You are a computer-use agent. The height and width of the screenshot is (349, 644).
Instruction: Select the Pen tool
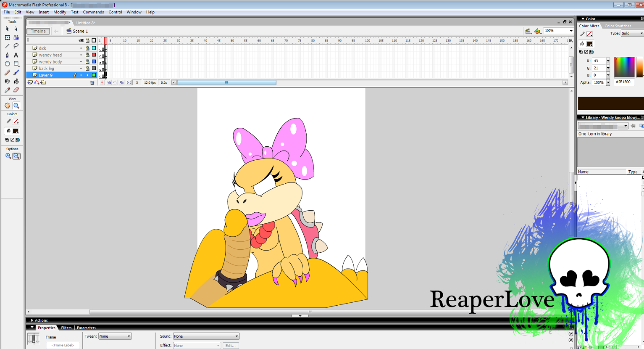coord(7,55)
